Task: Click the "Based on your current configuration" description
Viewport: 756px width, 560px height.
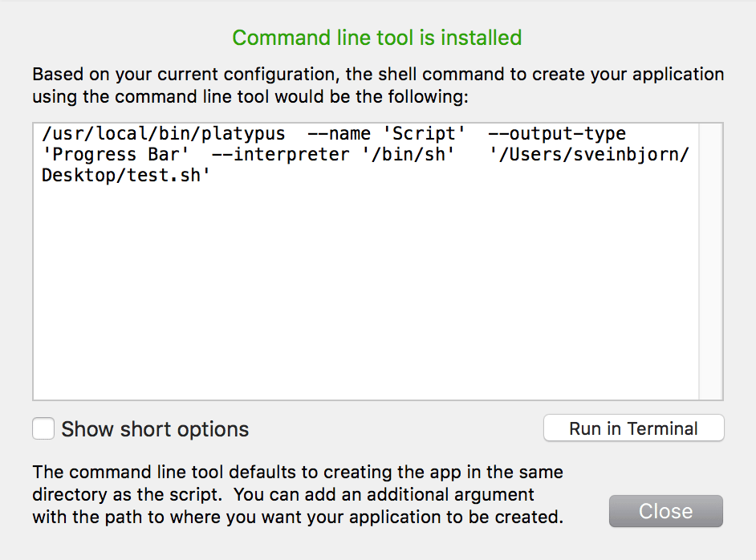Action: [377, 75]
